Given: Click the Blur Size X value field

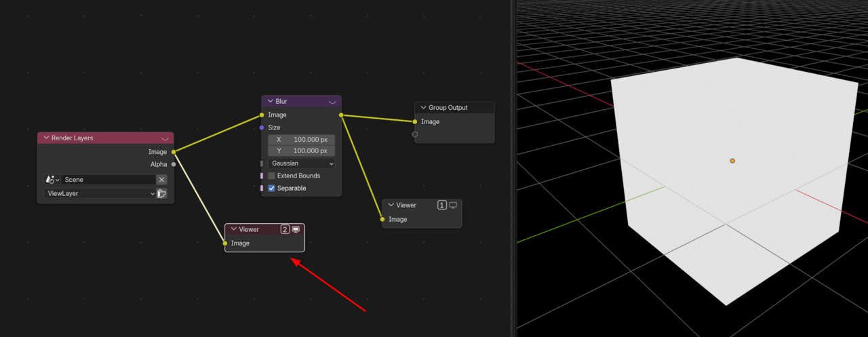Looking at the screenshot, I should point(302,139).
